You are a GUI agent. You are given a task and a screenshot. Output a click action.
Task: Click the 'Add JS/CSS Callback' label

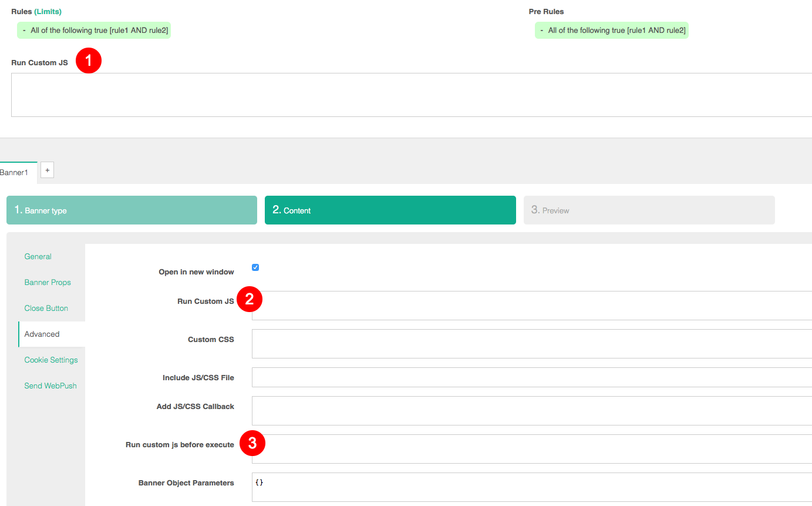point(196,407)
